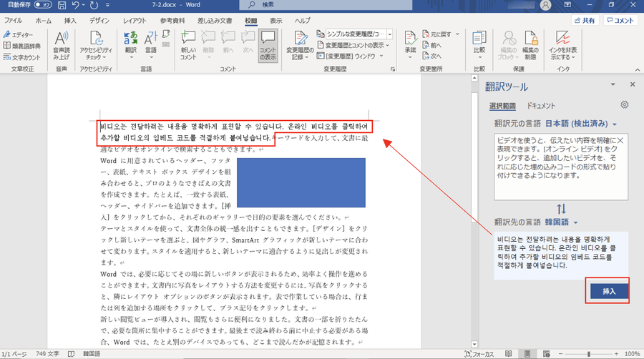Click the source text box in translator
The height and width of the screenshot is (359, 644).
[x=560, y=166]
